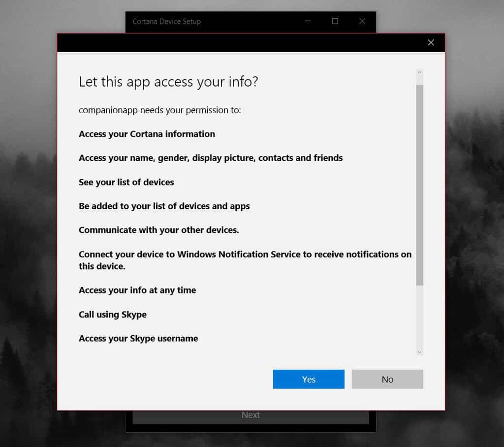Close the Cortana Device Setup window
The width and height of the screenshot is (504, 447).
tap(362, 21)
